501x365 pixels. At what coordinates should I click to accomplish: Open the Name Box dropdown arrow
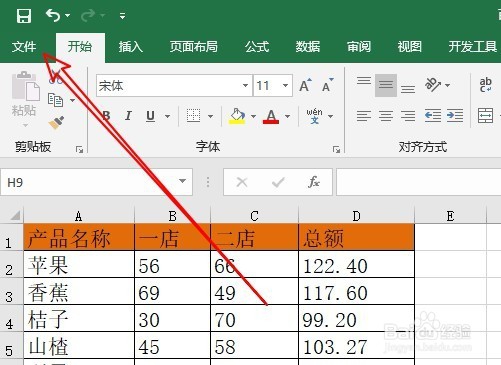[x=182, y=181]
